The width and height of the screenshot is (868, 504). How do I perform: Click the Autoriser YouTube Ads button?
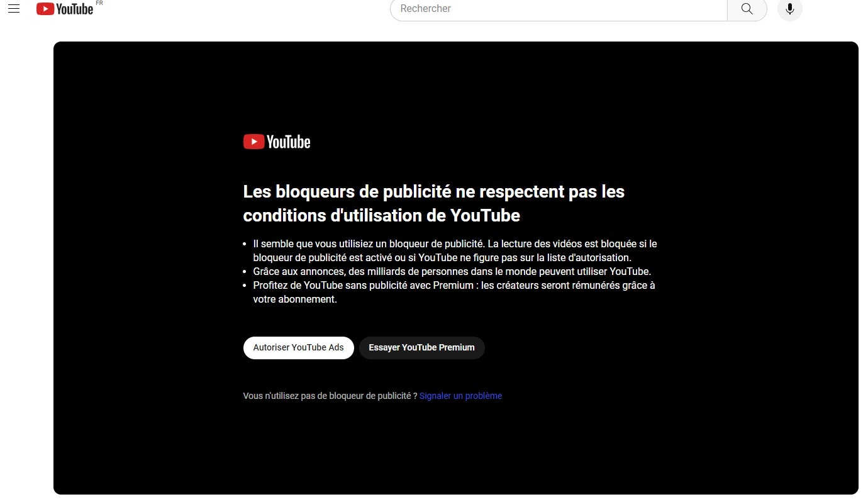(299, 348)
